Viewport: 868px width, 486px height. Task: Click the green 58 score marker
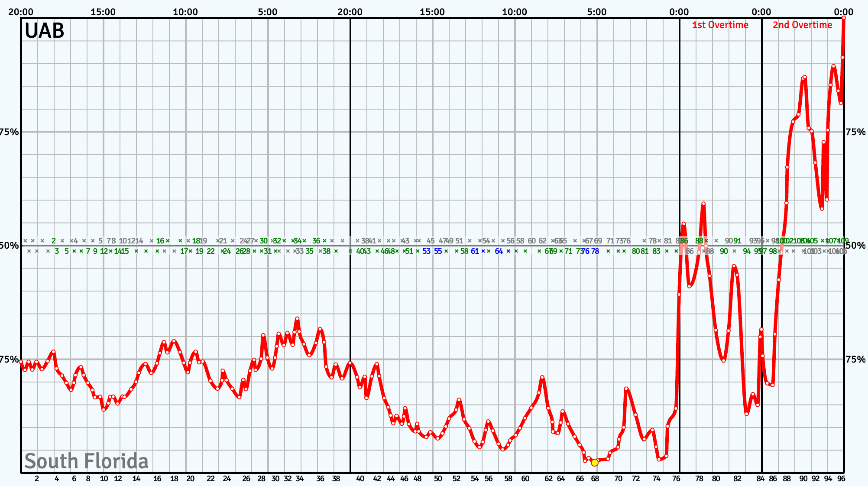[x=464, y=251]
